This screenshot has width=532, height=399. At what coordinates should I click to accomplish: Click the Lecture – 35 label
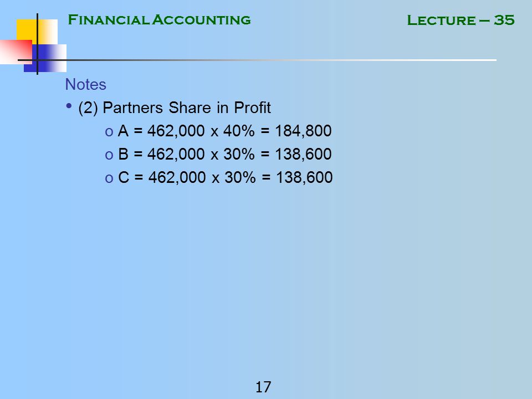[461, 20]
